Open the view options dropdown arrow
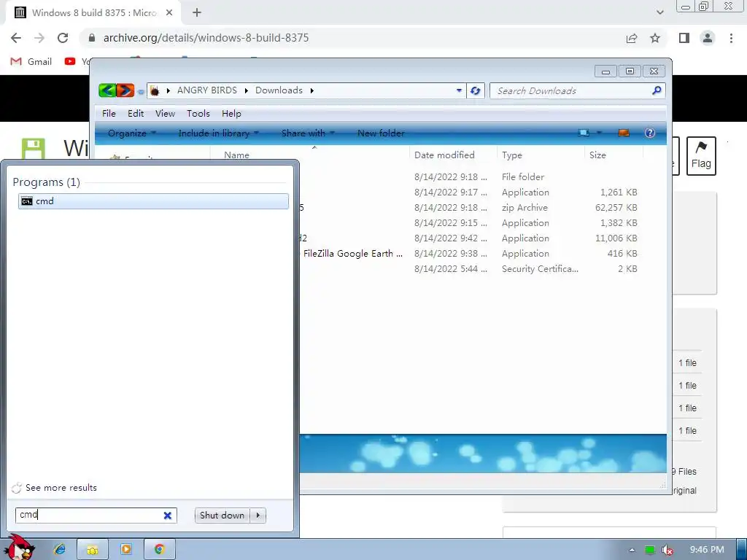The width and height of the screenshot is (747, 560). [600, 133]
